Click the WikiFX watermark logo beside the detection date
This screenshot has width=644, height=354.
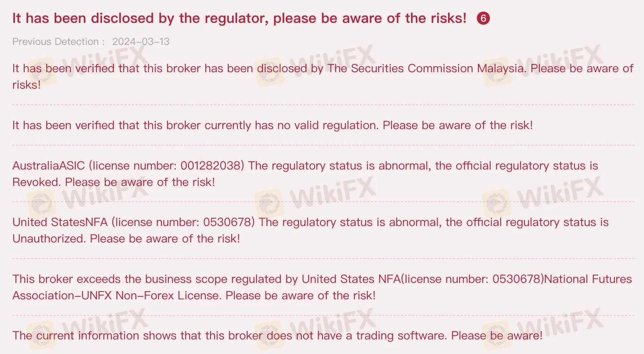(x=41, y=70)
